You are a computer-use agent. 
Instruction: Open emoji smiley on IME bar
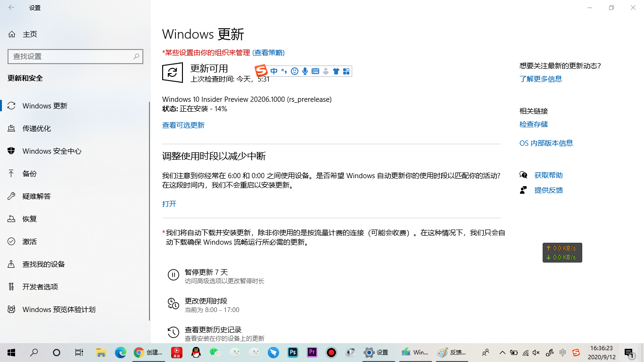tap(295, 71)
